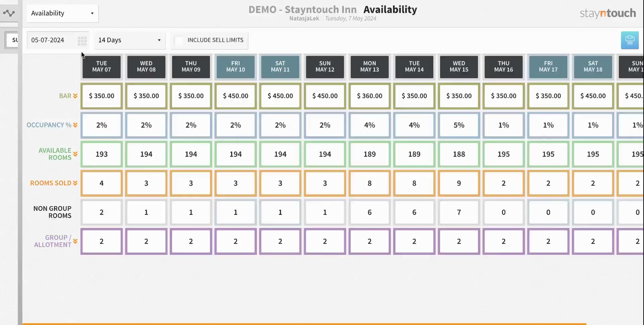Expand the OCCUPANCY % row chevron

click(75, 125)
